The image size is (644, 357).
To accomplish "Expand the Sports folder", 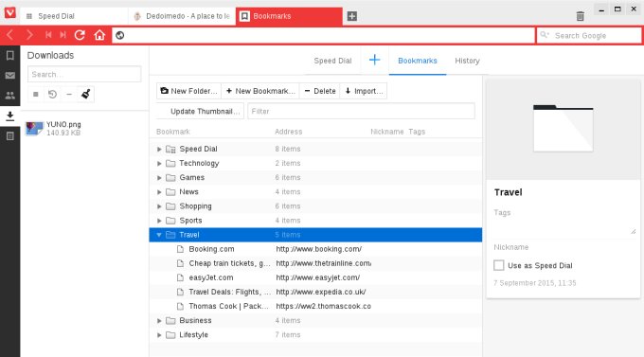I will click(x=159, y=221).
